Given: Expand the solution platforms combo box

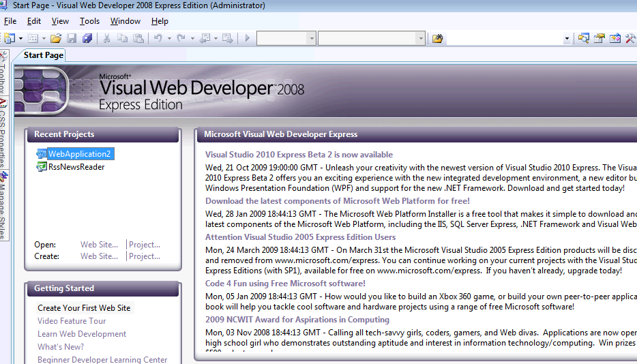Looking at the screenshot, I should pyautogui.click(x=421, y=39).
